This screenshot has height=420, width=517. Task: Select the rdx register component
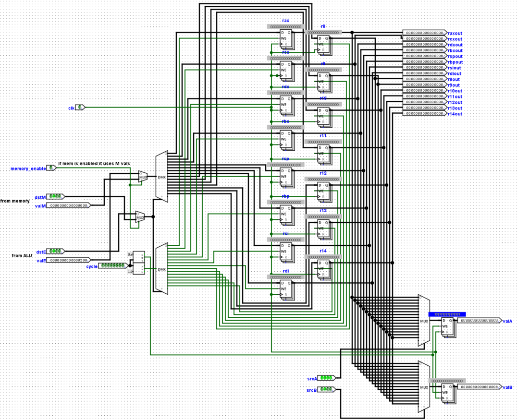(286, 106)
